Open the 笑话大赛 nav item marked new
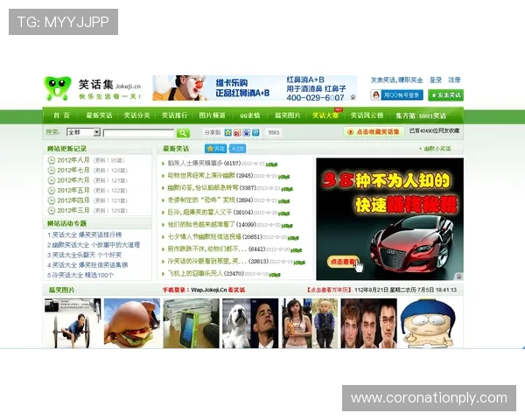 pos(325,115)
